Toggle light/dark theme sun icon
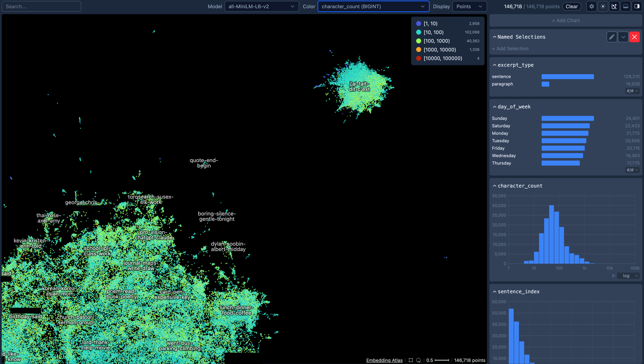The width and height of the screenshot is (644, 364). coord(603,6)
